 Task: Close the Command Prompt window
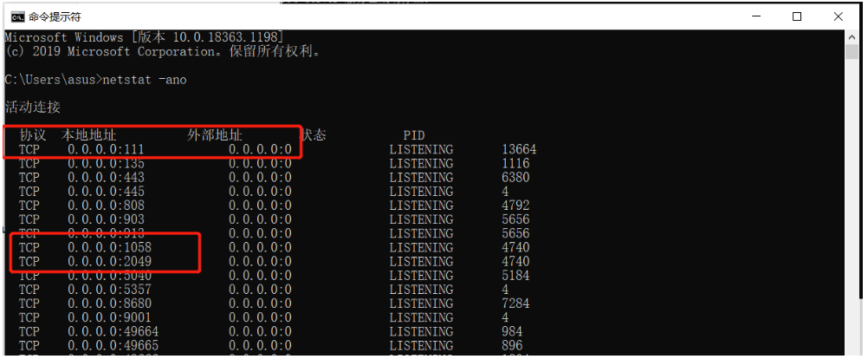tap(838, 16)
